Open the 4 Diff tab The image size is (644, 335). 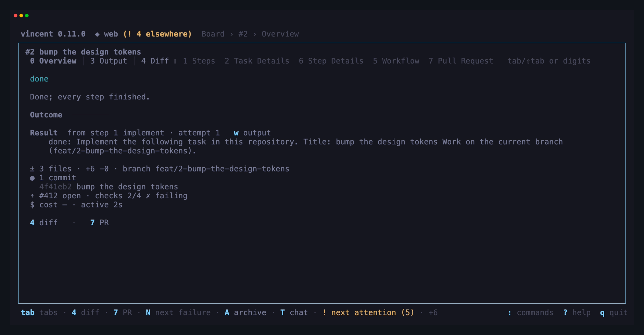pyautogui.click(x=155, y=61)
